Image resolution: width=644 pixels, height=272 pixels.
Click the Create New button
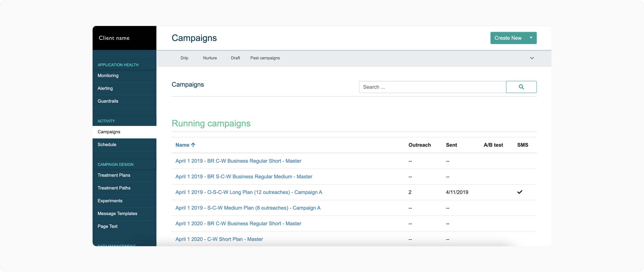coord(508,38)
